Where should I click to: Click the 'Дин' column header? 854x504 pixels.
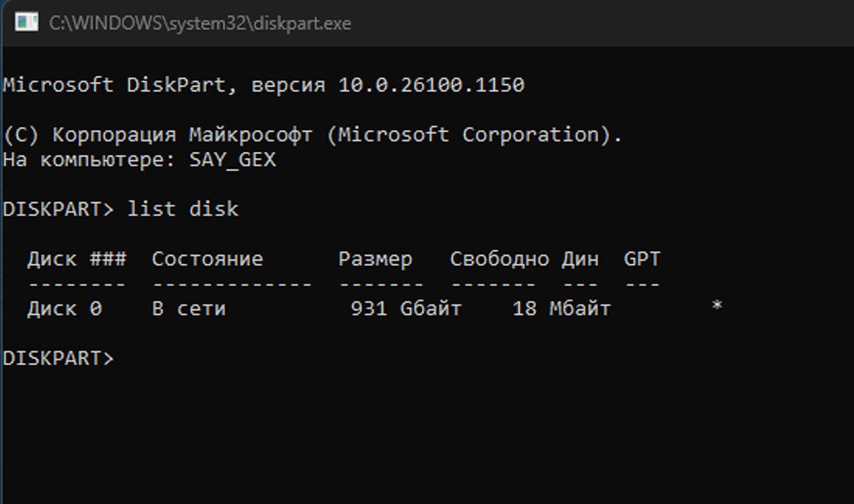pyautogui.click(x=580, y=259)
